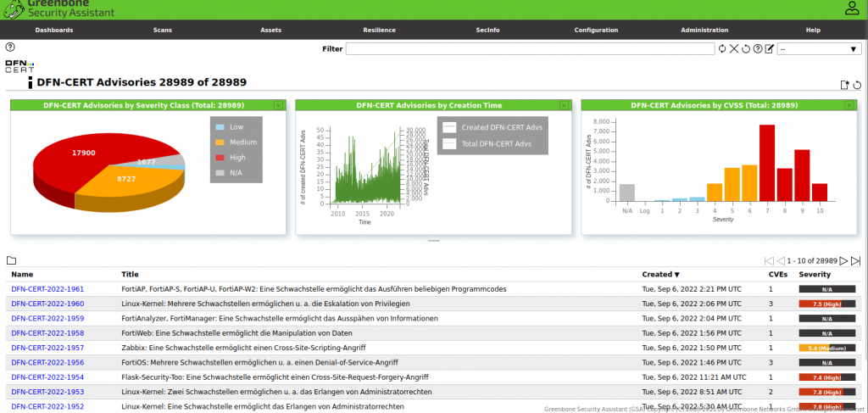Jump to last page of results

[856, 260]
